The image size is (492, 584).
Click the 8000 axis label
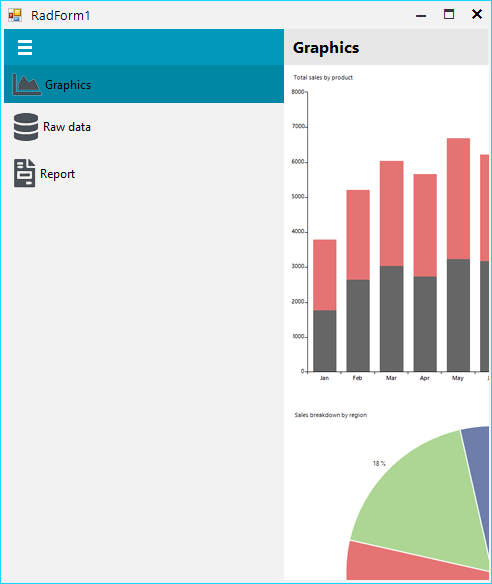[x=298, y=92]
